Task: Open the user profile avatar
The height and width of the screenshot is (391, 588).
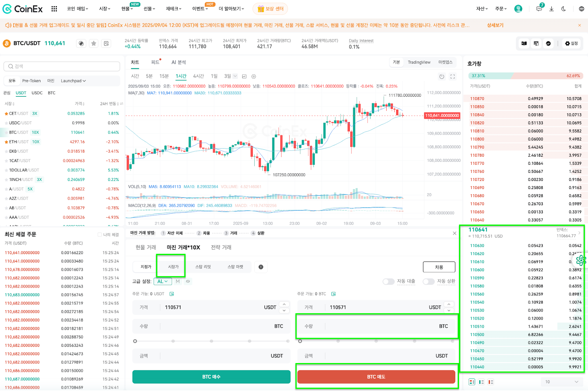Action: pyautogui.click(x=518, y=9)
